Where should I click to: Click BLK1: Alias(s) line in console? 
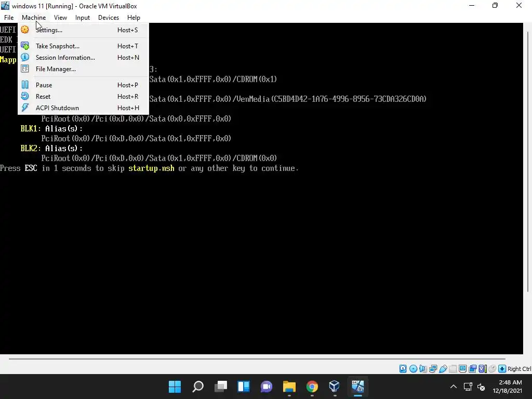coord(51,129)
